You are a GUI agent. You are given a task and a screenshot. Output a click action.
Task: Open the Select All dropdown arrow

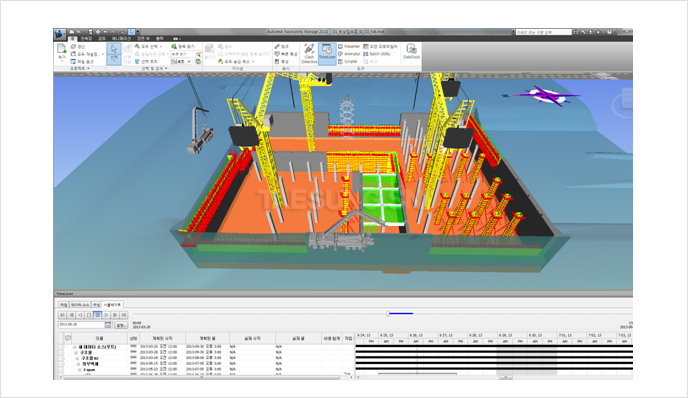(161, 46)
